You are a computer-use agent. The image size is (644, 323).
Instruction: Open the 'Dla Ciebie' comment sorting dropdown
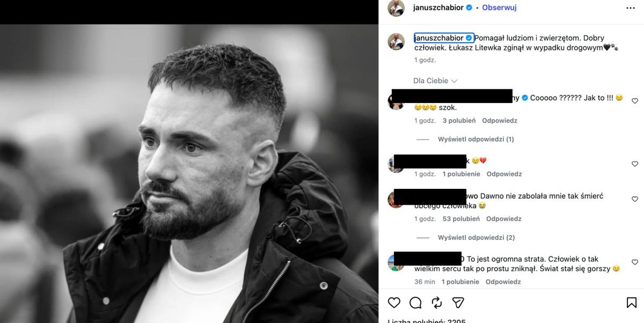point(435,81)
